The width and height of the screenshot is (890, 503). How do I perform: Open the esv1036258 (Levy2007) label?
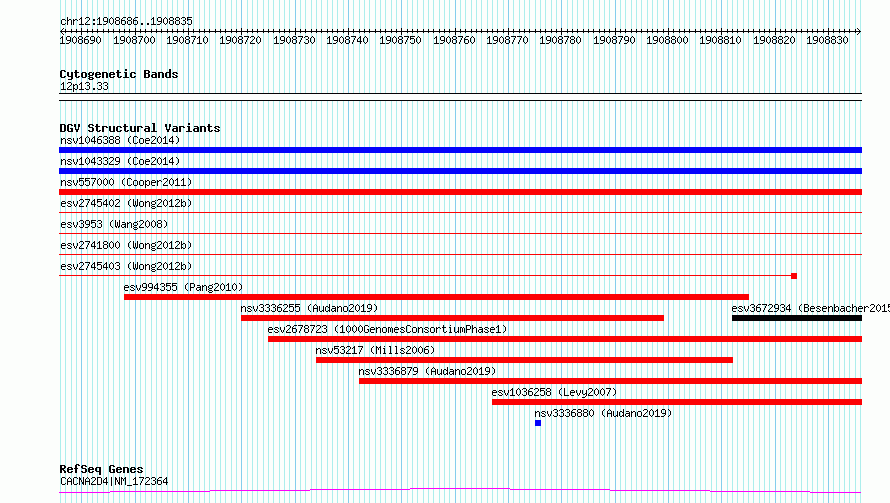tap(554, 392)
